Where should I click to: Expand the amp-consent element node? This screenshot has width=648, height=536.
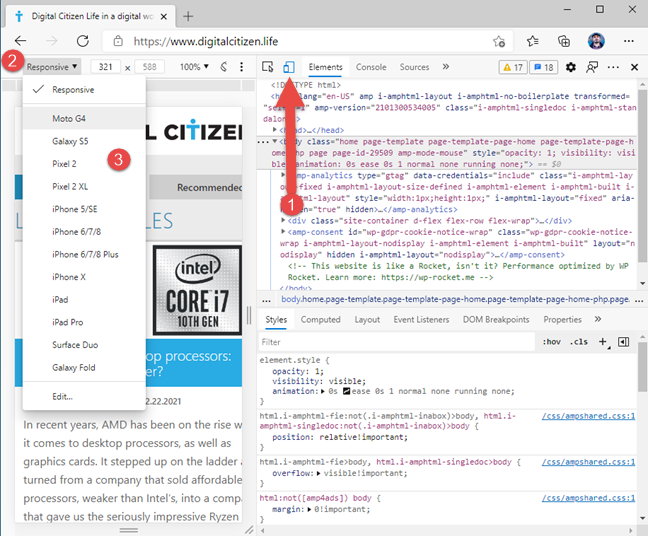[283, 231]
